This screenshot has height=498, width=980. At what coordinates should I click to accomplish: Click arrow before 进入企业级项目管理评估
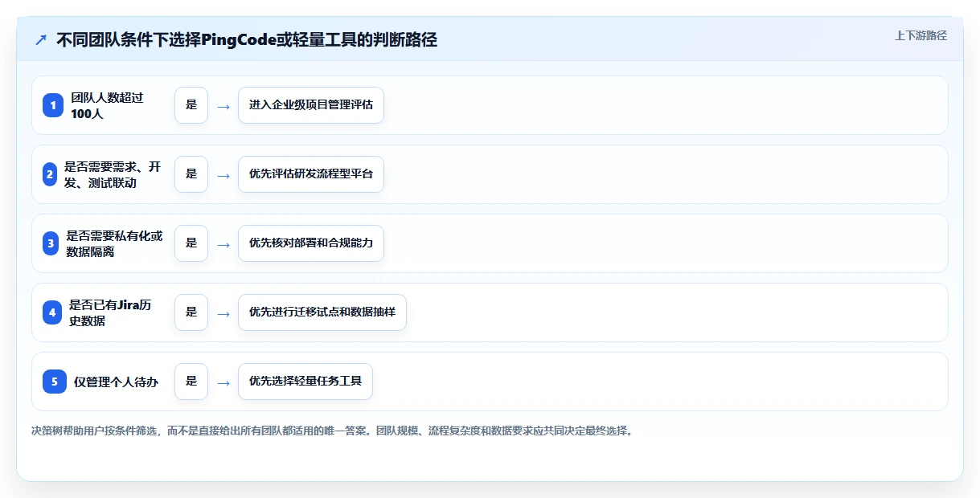tap(223, 106)
